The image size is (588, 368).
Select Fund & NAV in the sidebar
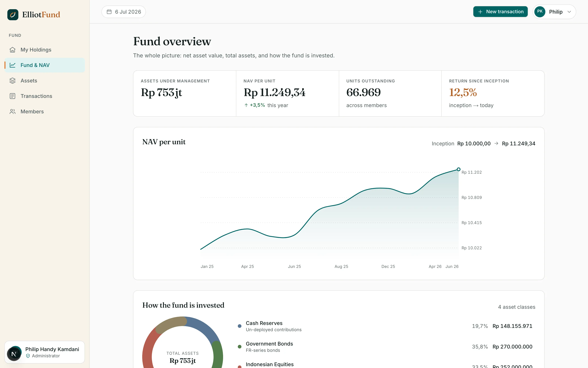[x=45, y=65]
